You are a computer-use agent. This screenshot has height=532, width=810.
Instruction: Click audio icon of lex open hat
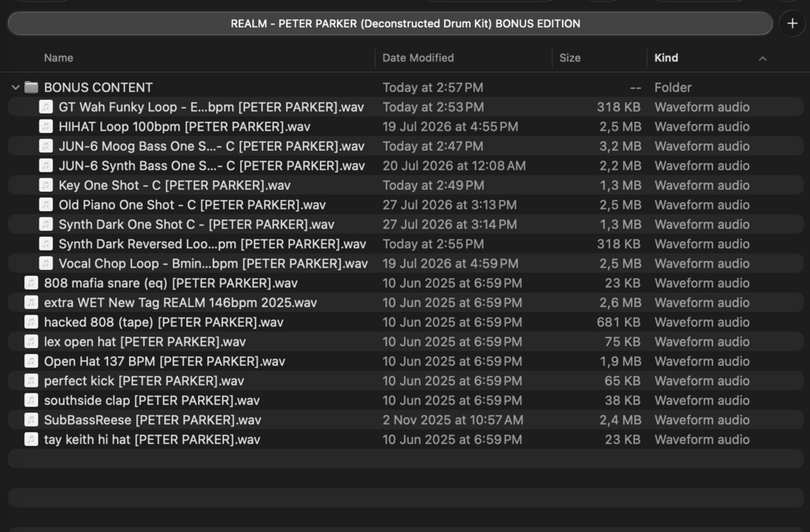click(31, 342)
